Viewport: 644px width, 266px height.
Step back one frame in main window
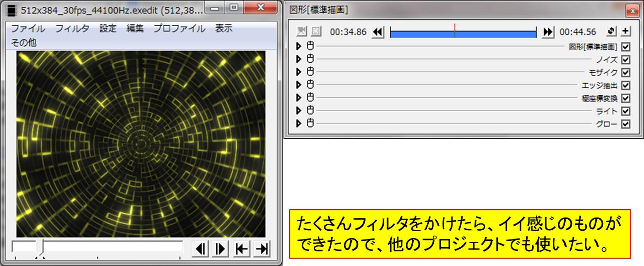coord(200,249)
